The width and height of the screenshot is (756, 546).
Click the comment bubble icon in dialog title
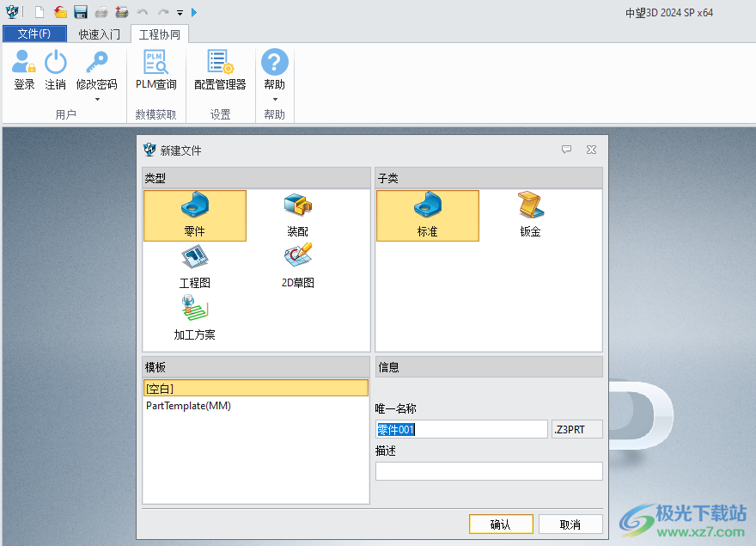[x=566, y=150]
